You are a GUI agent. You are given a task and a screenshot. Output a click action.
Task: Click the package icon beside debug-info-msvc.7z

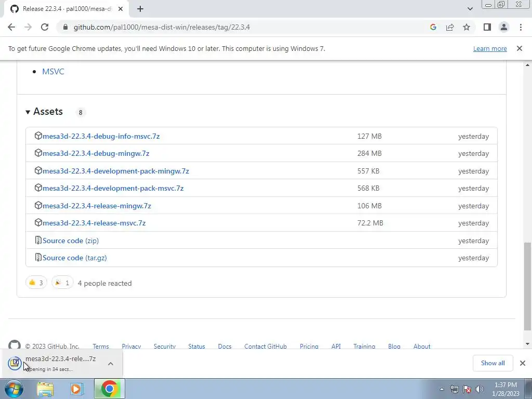point(38,136)
